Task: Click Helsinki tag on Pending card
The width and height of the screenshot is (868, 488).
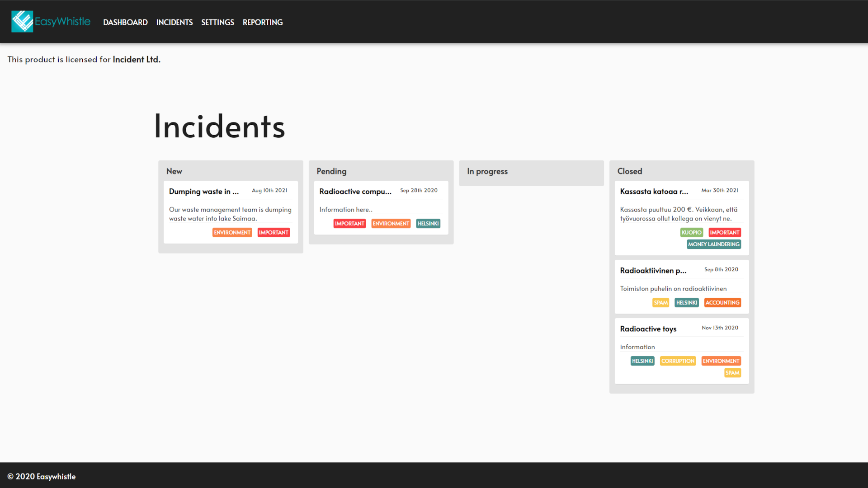Action: [428, 224]
